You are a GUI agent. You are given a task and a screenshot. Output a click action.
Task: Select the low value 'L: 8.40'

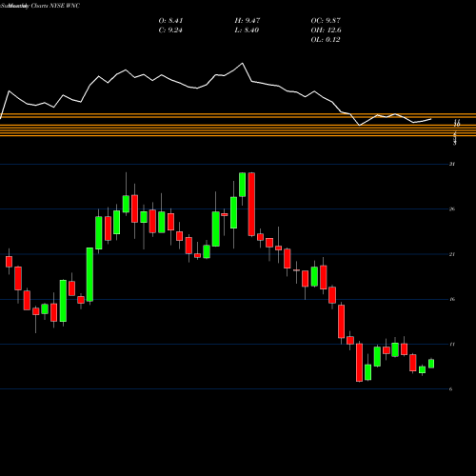(247, 30)
